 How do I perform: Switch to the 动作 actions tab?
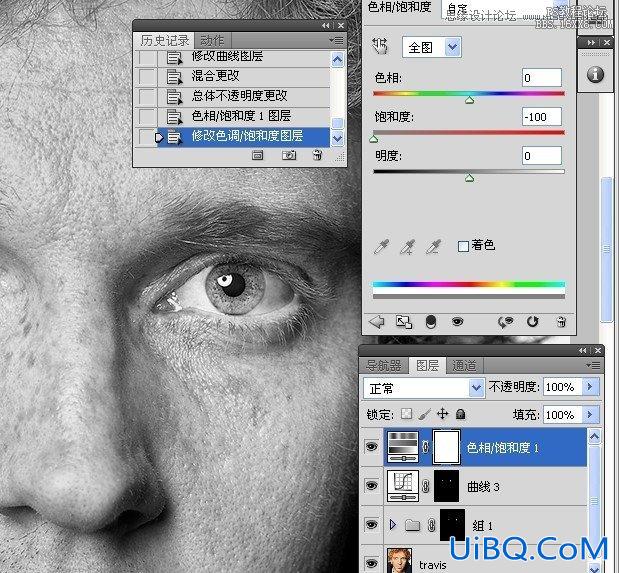click(x=212, y=41)
